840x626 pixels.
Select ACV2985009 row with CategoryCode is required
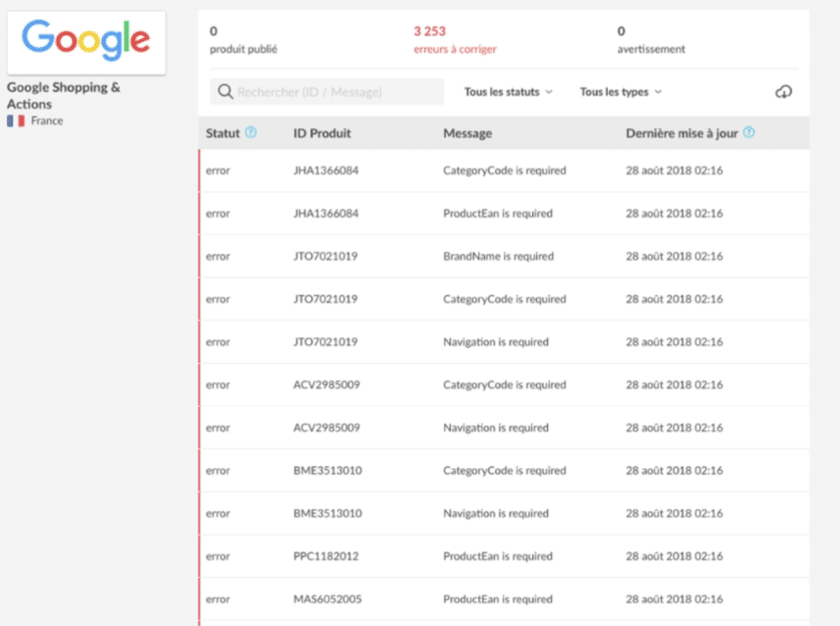tap(504, 385)
